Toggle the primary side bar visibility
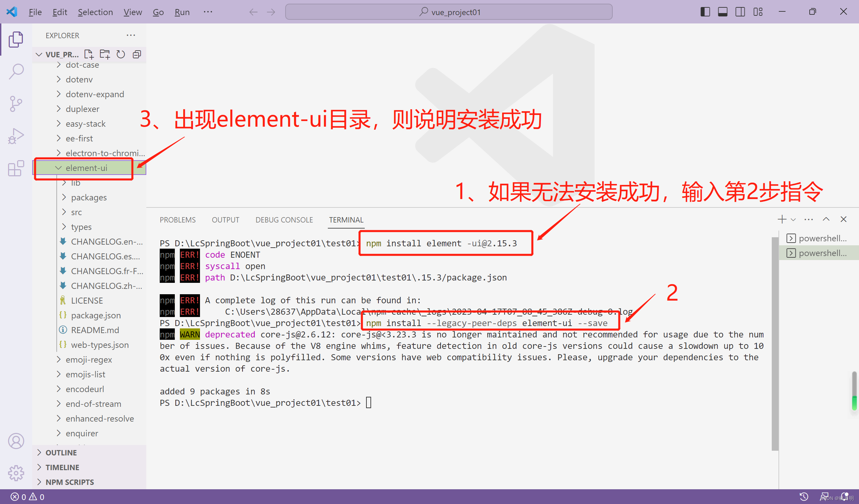The height and width of the screenshot is (504, 859). click(705, 12)
